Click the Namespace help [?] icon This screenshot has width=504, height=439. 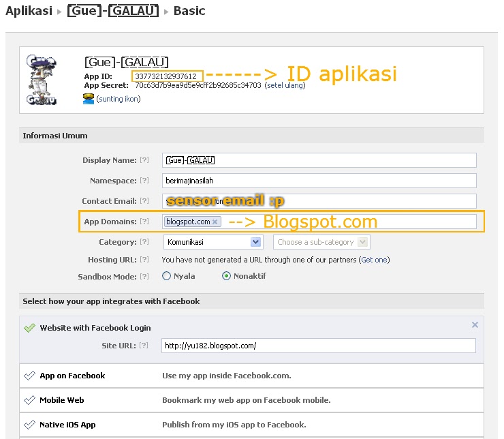coord(144,181)
